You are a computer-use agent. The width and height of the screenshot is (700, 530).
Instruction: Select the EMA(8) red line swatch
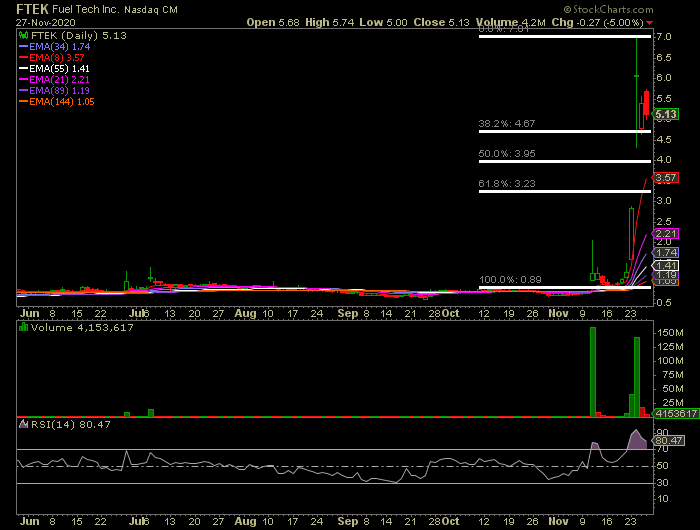click(x=23, y=58)
